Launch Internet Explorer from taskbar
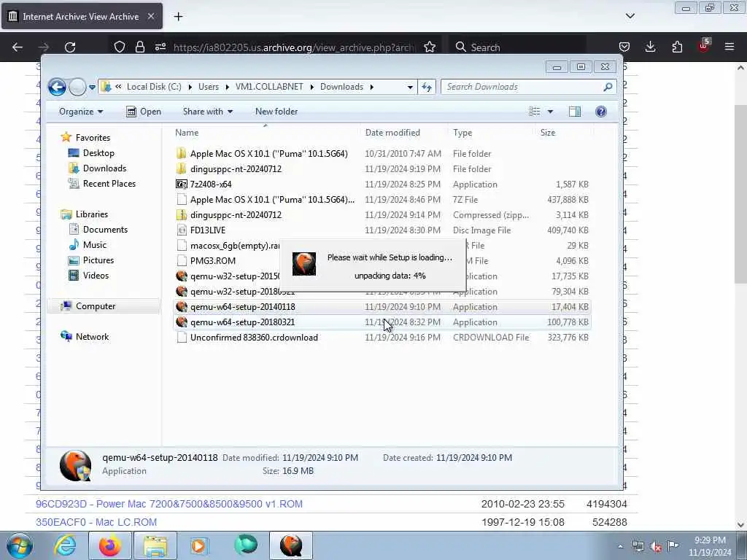747x560 pixels. (x=65, y=545)
